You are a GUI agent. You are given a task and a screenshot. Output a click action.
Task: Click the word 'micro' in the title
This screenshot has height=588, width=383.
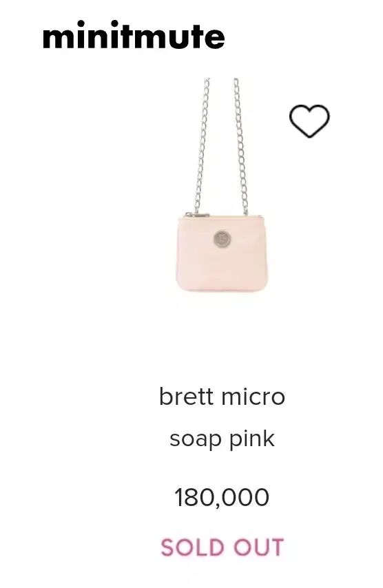click(x=253, y=397)
